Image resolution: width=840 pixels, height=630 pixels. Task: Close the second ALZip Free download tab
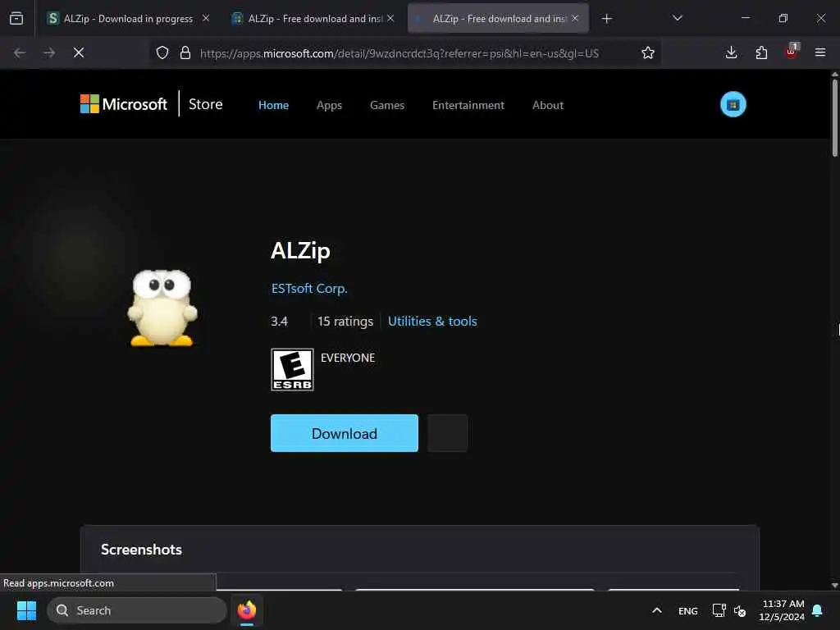coord(390,18)
